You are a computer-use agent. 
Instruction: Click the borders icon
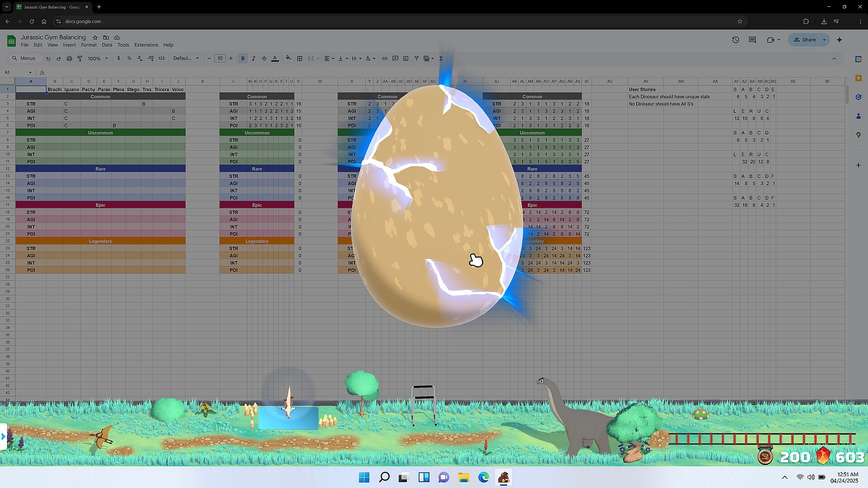tap(299, 58)
